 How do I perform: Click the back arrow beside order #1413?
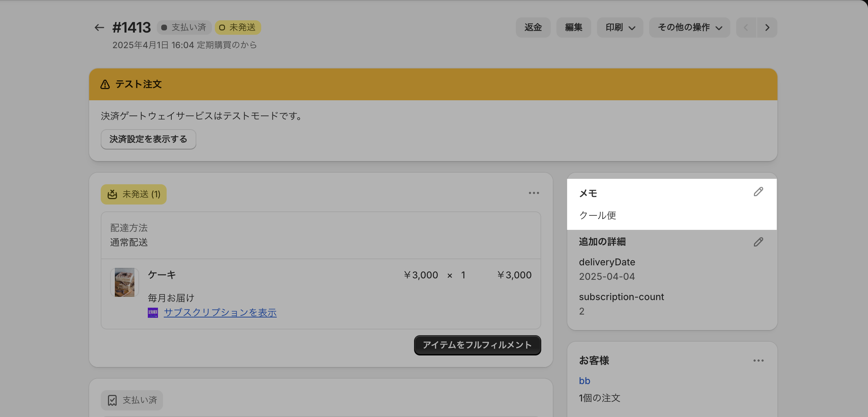pyautogui.click(x=99, y=28)
